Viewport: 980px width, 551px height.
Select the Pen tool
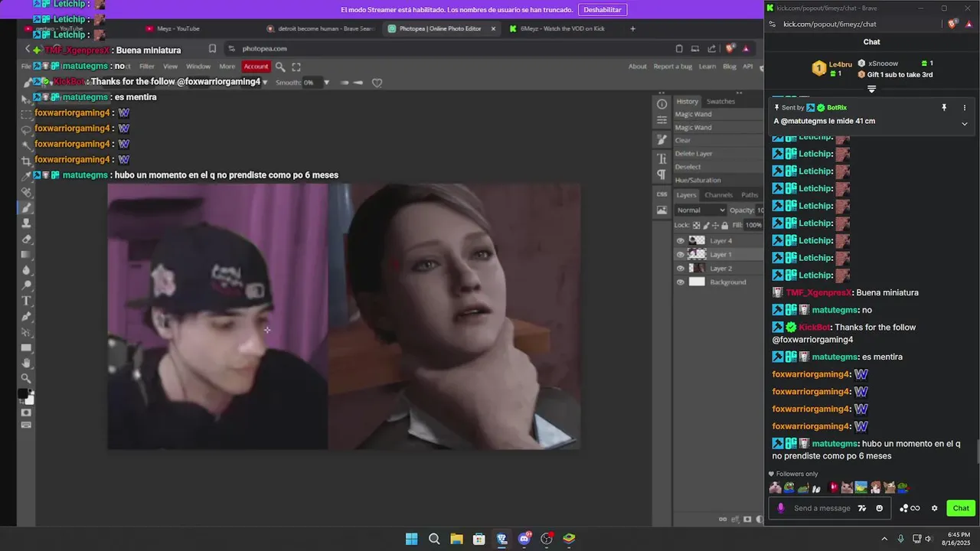pos(26,316)
